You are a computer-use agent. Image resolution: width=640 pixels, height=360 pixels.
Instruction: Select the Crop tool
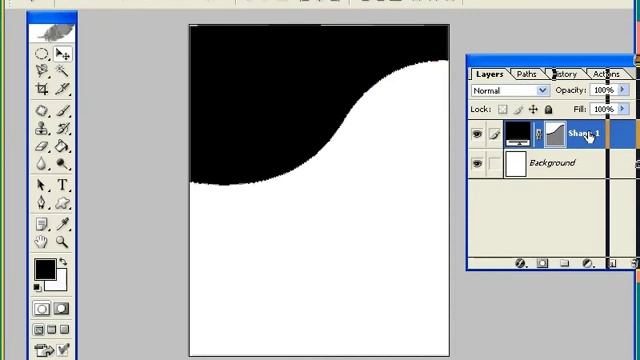[41, 89]
